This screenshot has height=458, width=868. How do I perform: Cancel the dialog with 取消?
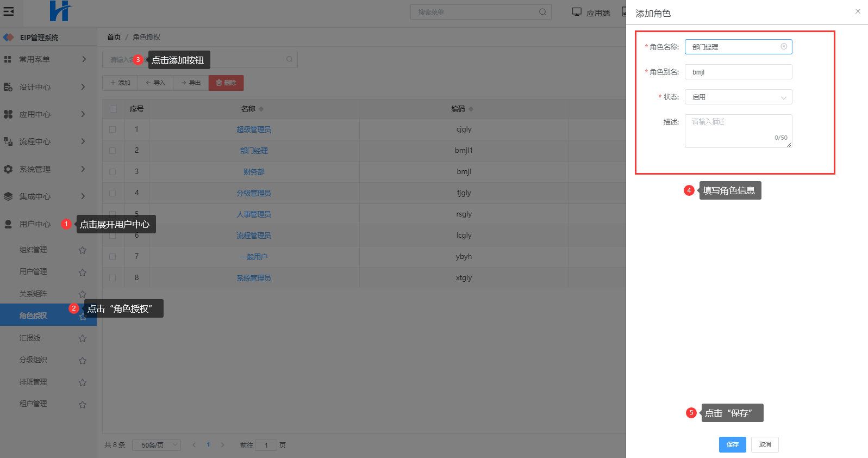point(765,444)
